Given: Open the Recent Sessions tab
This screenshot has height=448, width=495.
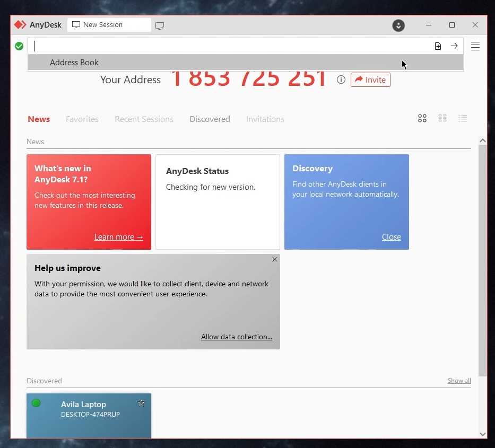Looking at the screenshot, I should coord(144,119).
